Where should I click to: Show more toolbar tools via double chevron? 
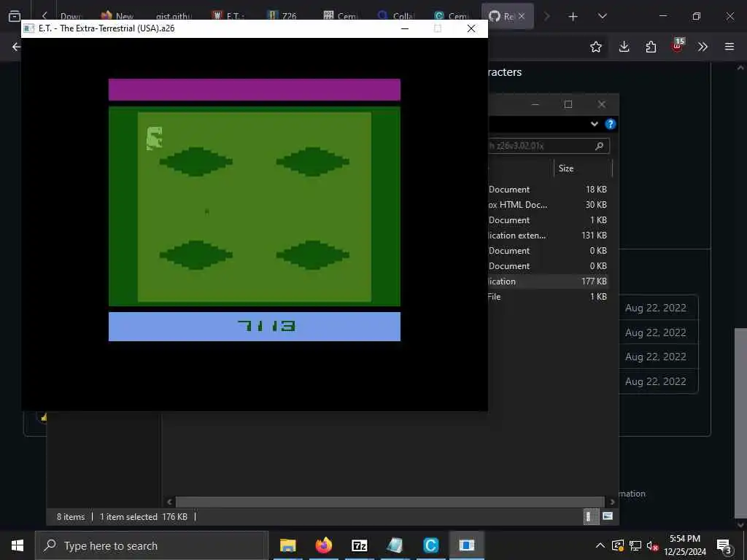coord(703,47)
